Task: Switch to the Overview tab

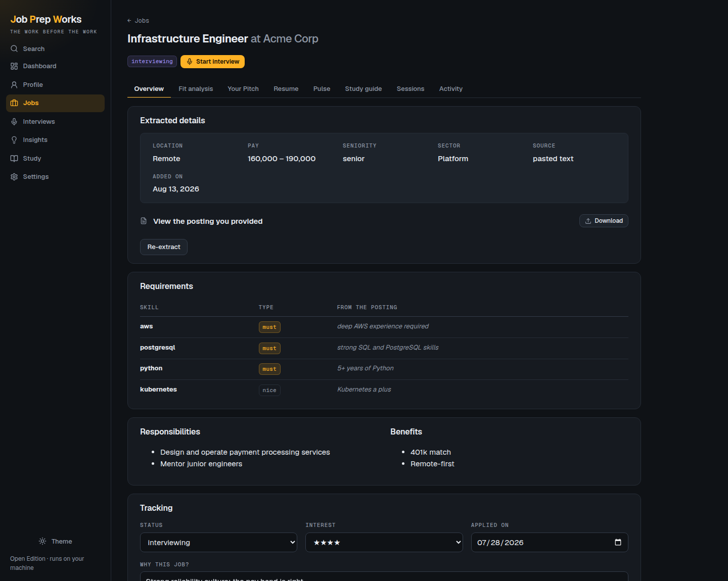Action: point(149,89)
